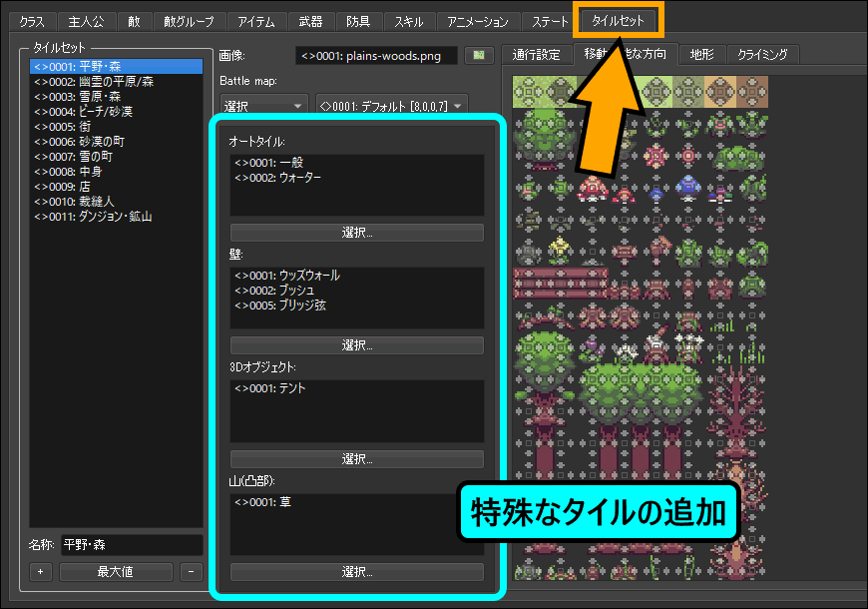
Task: Click the image browse icon beside plains-woods.png
Action: pyautogui.click(x=479, y=55)
